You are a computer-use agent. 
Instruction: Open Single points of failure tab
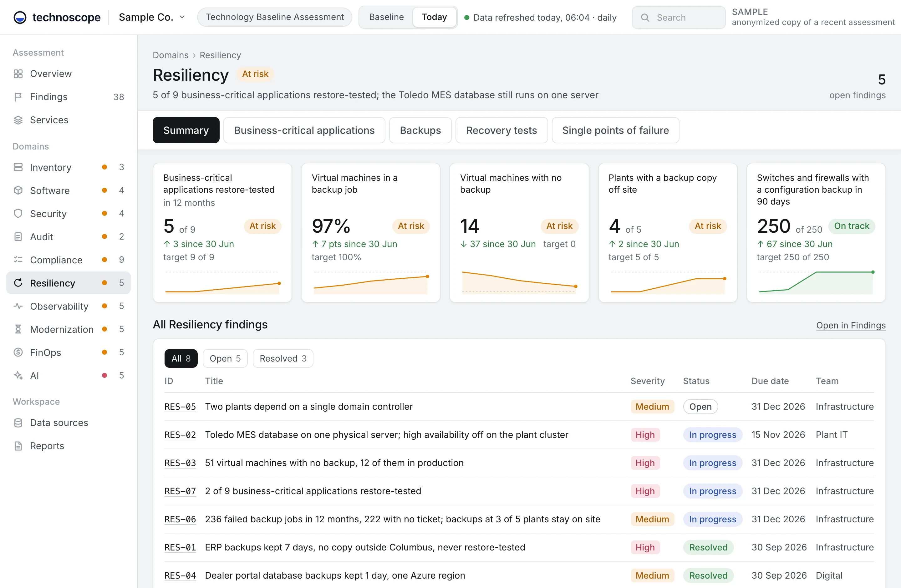(x=616, y=130)
